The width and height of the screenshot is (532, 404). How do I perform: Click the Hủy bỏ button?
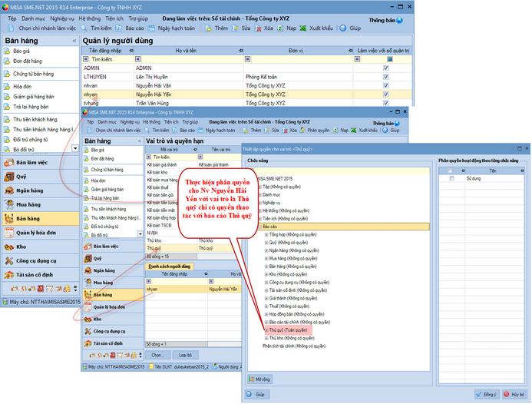[x=514, y=394]
